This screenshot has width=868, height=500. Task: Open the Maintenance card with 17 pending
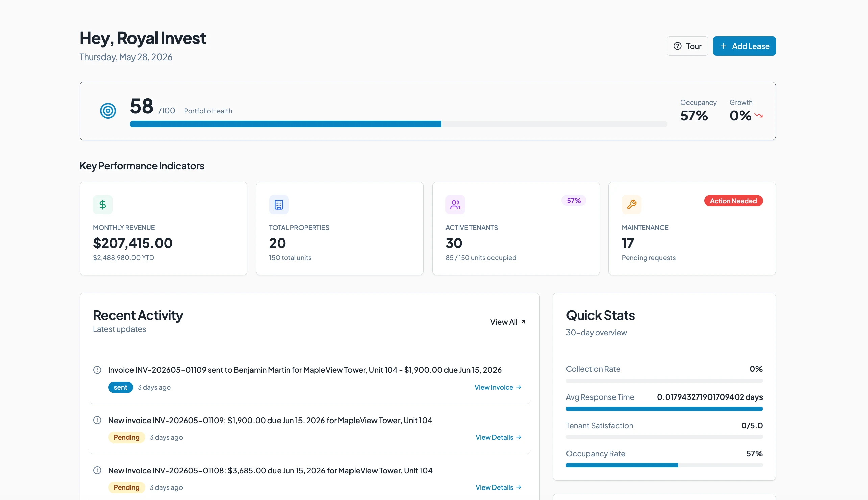tap(692, 228)
